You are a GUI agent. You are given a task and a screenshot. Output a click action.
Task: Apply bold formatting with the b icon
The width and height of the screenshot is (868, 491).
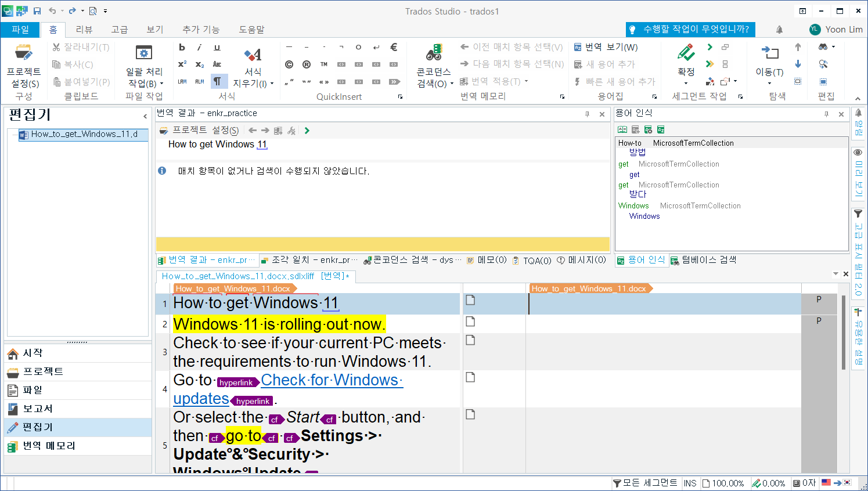pos(182,47)
